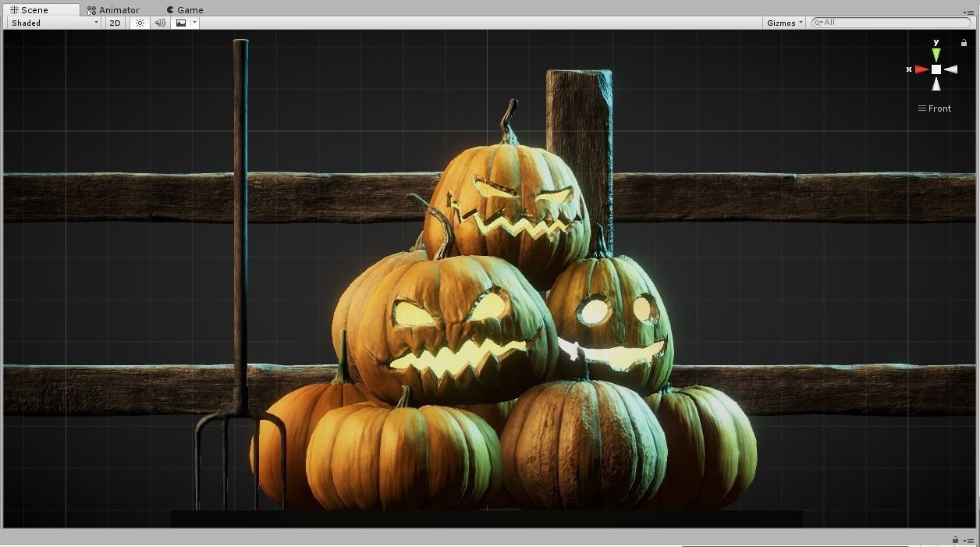The height and width of the screenshot is (547, 980).
Task: Toggle scene audio speaker icon
Action: click(x=160, y=23)
